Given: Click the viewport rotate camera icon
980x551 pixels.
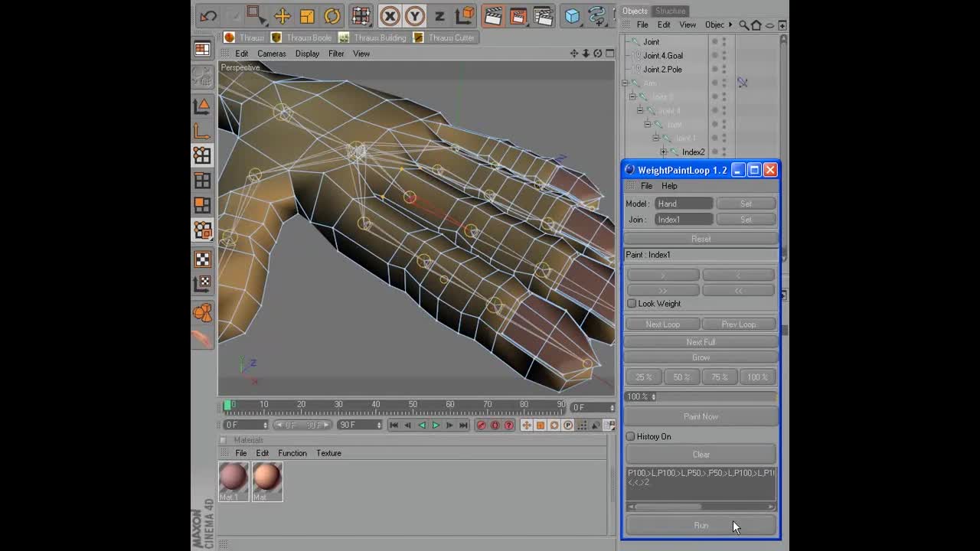Looking at the screenshot, I should coord(598,54).
